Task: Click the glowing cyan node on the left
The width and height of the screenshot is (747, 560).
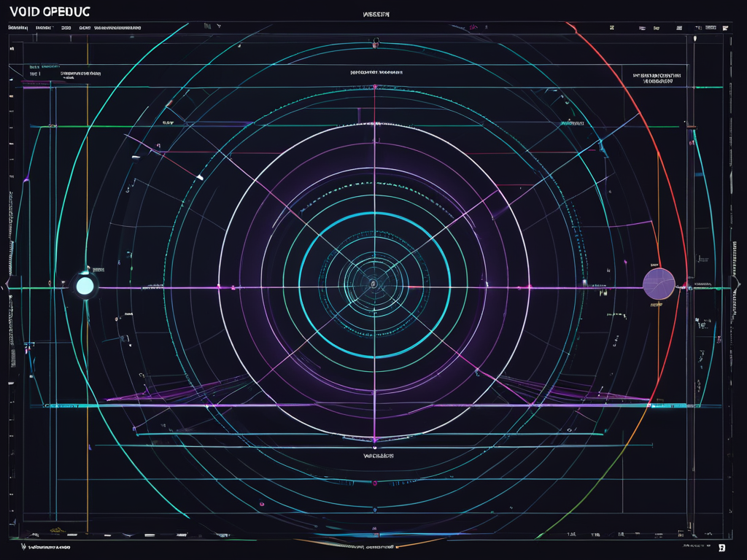Action: click(85, 286)
